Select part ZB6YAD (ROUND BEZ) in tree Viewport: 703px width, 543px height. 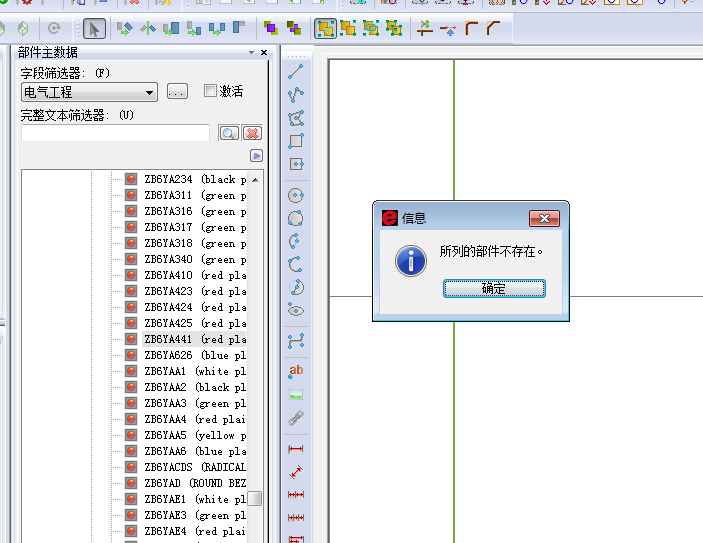195,483
